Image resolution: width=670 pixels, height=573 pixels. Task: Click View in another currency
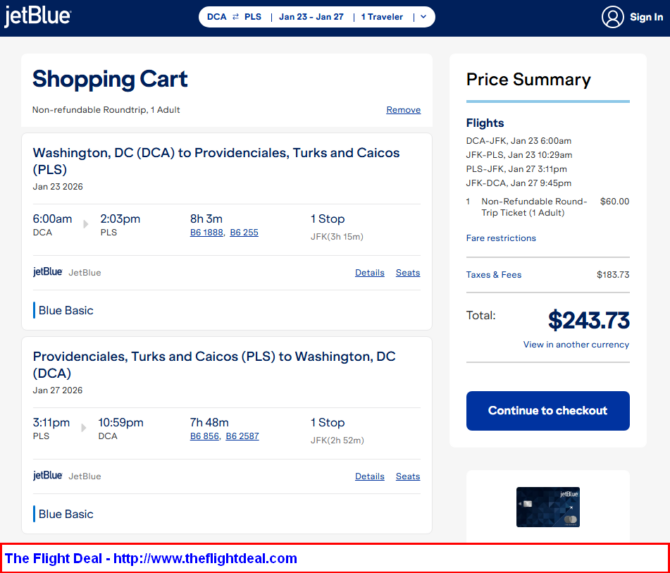(576, 345)
